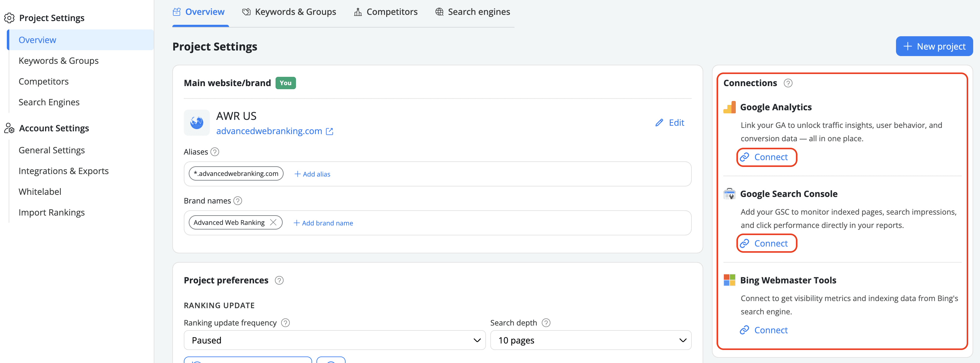Click the Google Search Console logo icon

coord(729,194)
